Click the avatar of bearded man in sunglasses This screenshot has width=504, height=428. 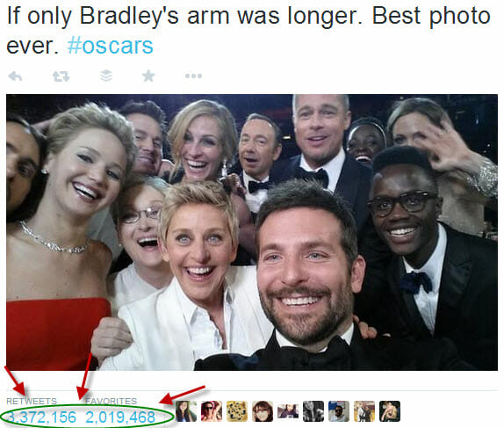point(339,411)
